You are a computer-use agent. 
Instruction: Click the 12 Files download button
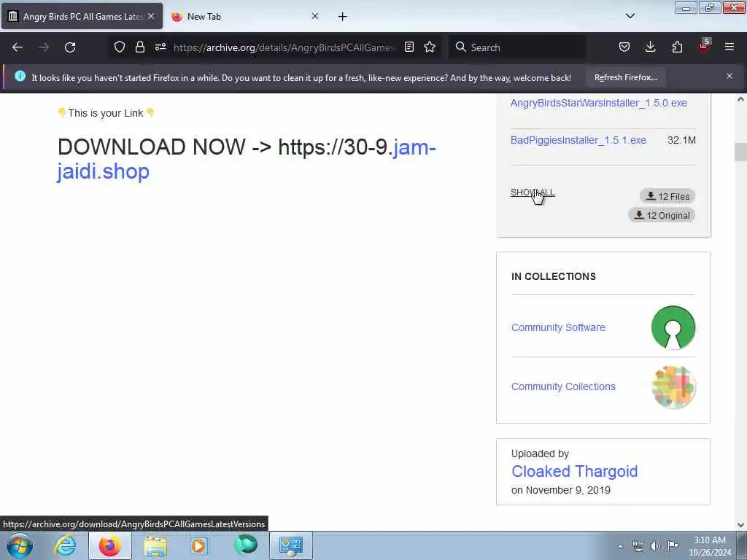[x=667, y=196]
